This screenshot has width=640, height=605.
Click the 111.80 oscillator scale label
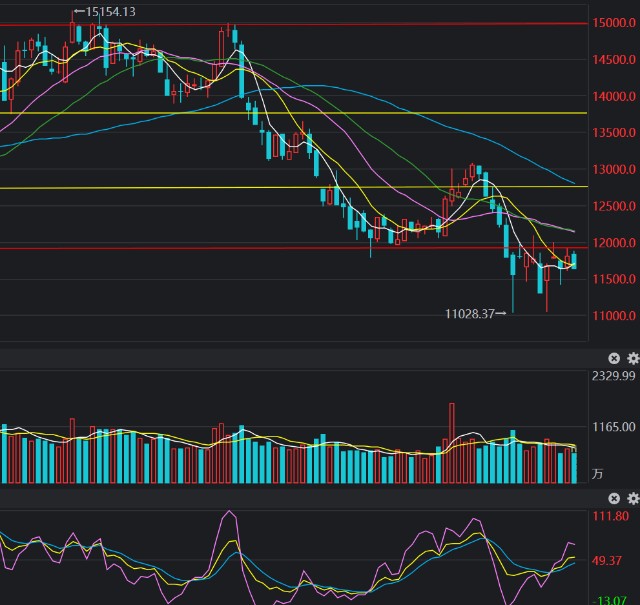pyautogui.click(x=611, y=516)
